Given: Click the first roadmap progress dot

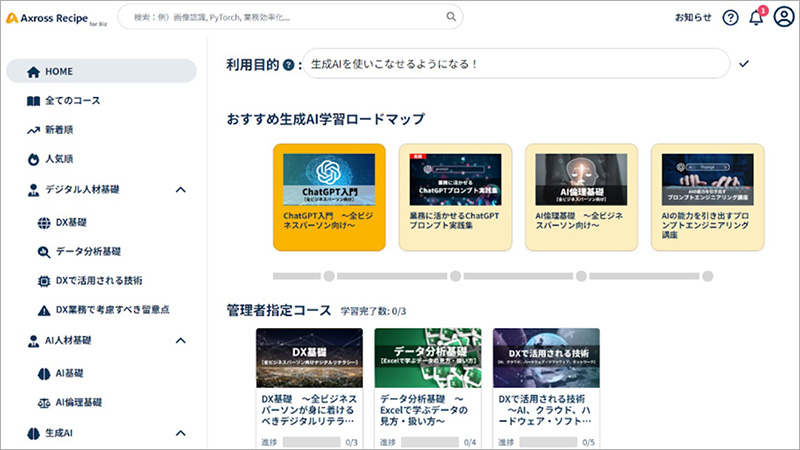Looking at the screenshot, I should tap(328, 276).
